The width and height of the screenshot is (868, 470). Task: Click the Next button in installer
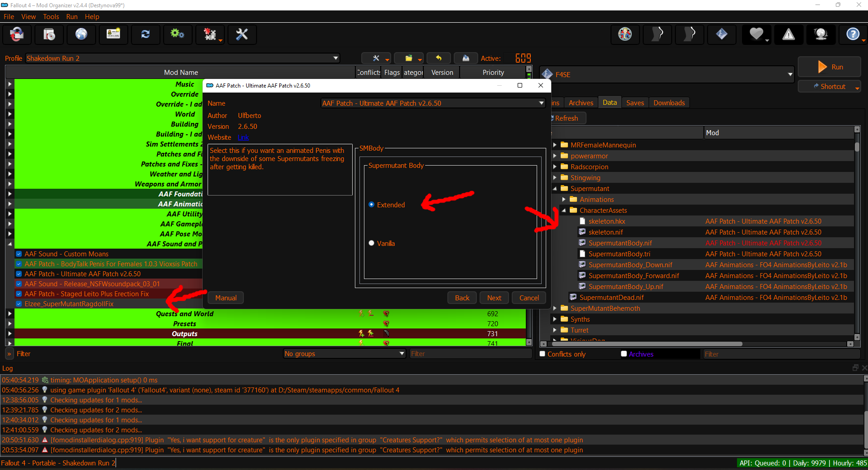tap(494, 298)
